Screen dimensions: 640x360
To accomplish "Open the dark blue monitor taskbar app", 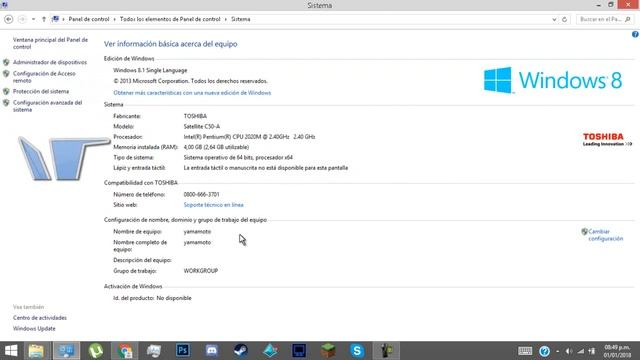I will (x=299, y=351).
